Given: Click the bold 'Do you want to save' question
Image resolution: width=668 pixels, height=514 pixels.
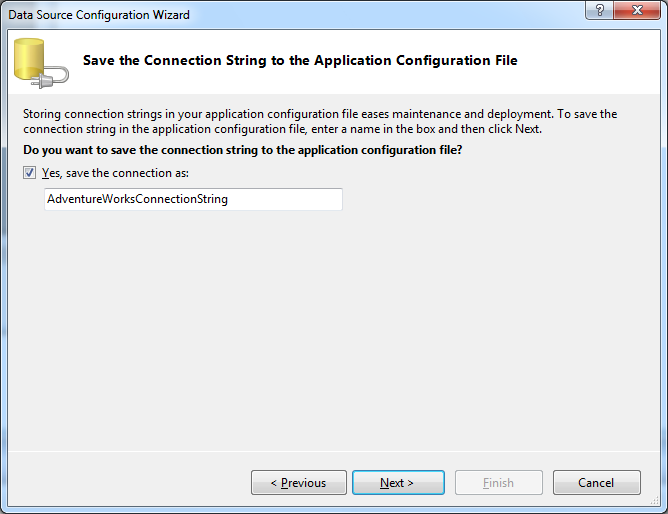Looking at the screenshot, I should point(242,150).
